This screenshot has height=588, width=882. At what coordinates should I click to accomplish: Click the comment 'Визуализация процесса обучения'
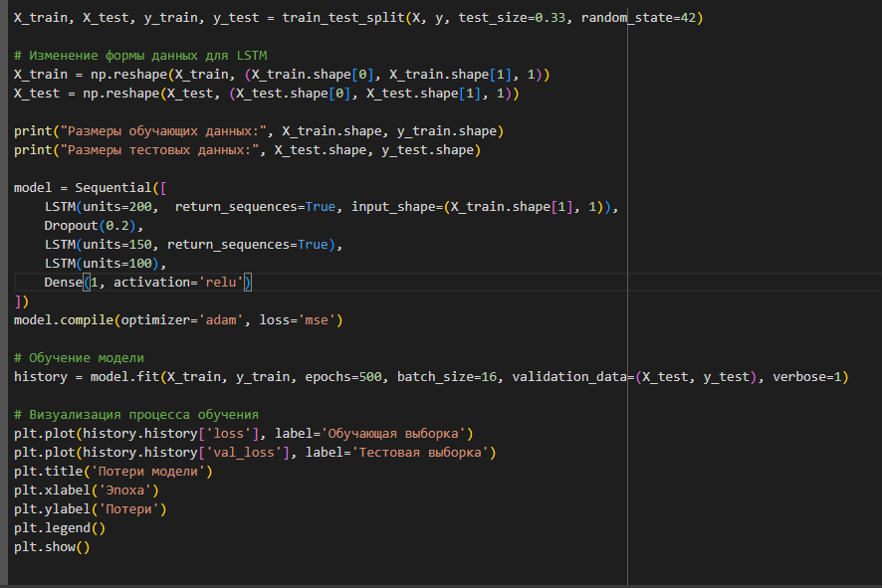pos(136,414)
